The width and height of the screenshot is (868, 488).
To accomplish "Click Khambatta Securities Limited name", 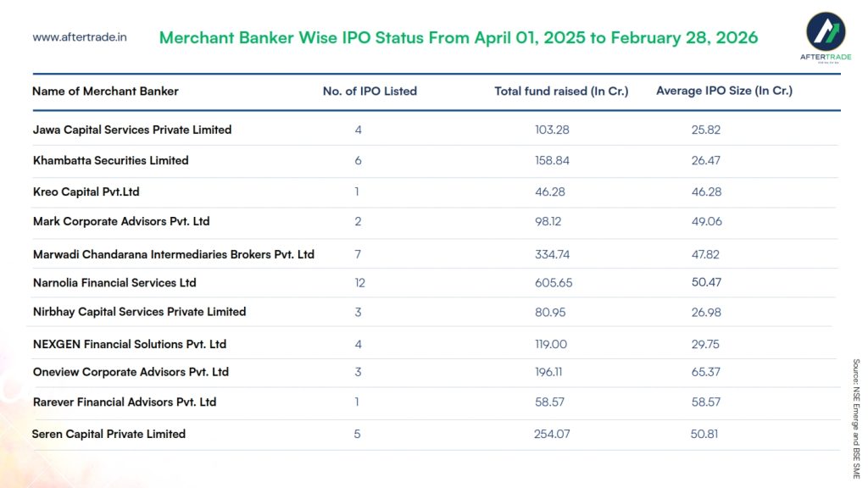I will pos(110,160).
